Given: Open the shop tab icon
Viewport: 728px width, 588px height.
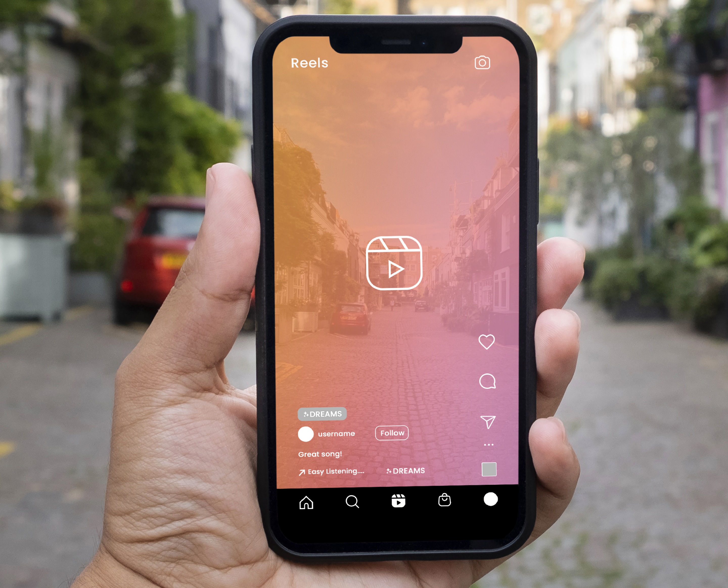Looking at the screenshot, I should (444, 500).
